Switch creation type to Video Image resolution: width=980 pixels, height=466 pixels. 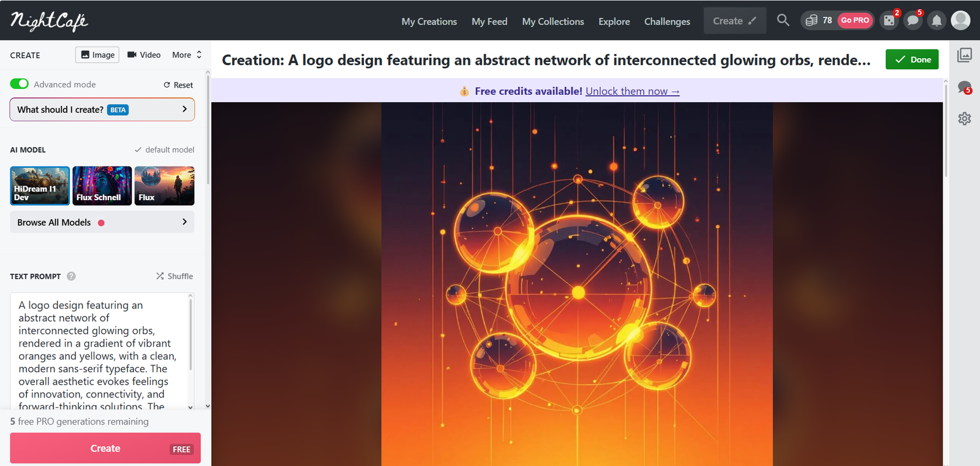tap(144, 54)
